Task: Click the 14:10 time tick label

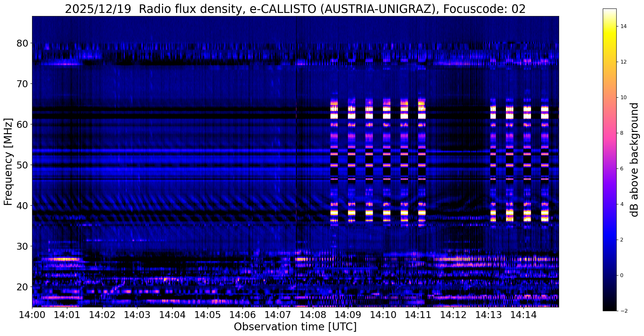Action: click(x=383, y=314)
